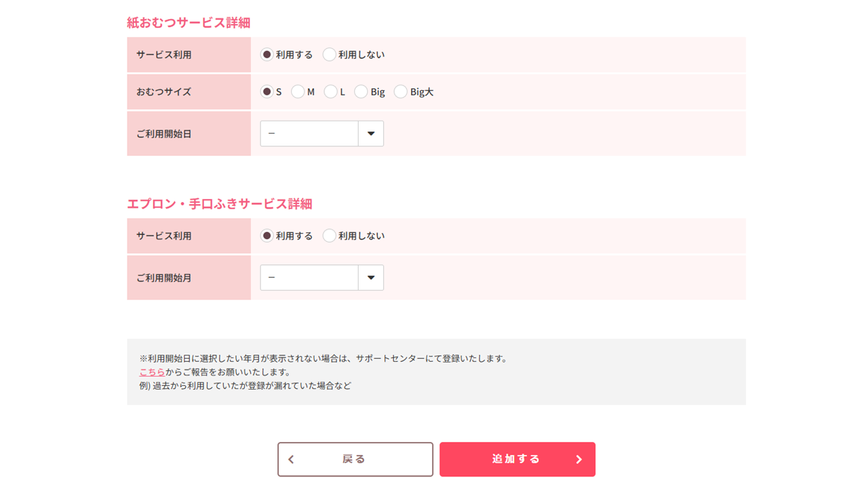Select 利用する for 紙おむつ service
Screen dimensions: 868x488
(267, 55)
